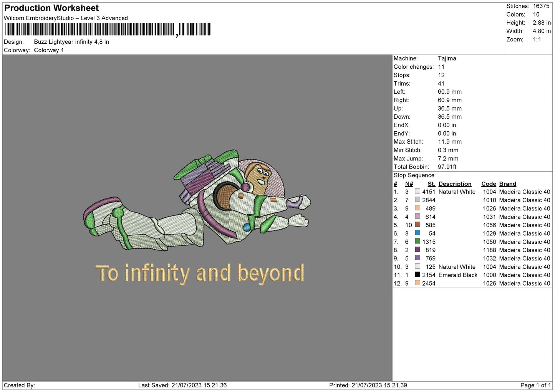Click the 'Description' column header
The height and width of the screenshot is (392, 555).
[x=455, y=184]
